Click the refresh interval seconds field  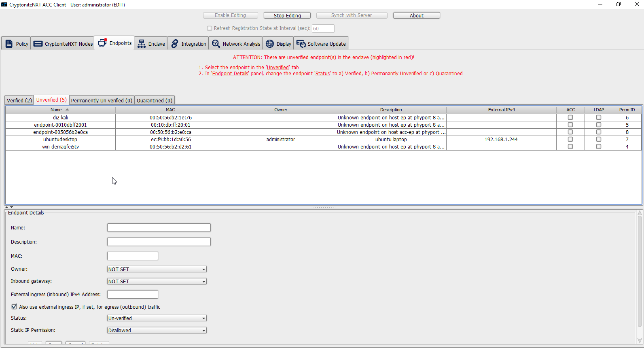coord(323,28)
